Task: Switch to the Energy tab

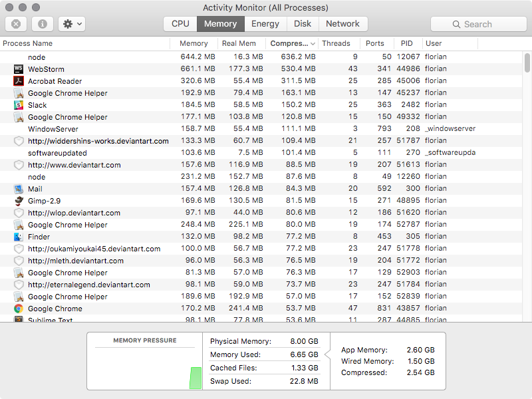Action: [x=265, y=24]
